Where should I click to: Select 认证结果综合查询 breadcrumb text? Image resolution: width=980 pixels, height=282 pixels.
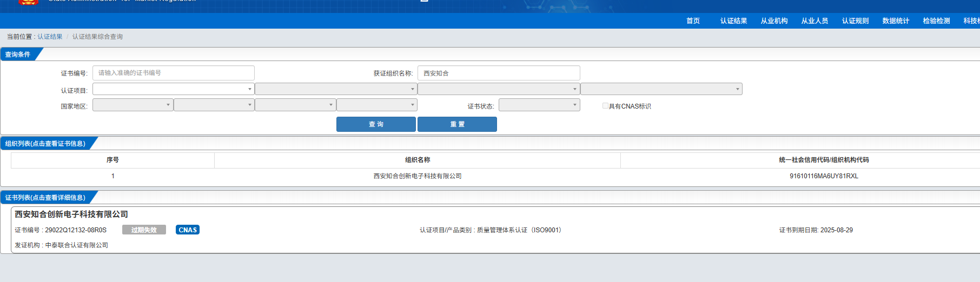(97, 37)
